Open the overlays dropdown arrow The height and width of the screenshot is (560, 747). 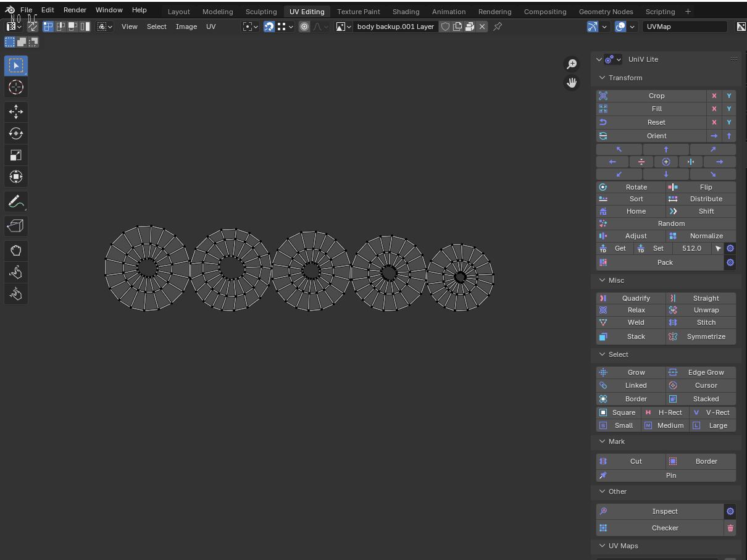[x=633, y=27]
